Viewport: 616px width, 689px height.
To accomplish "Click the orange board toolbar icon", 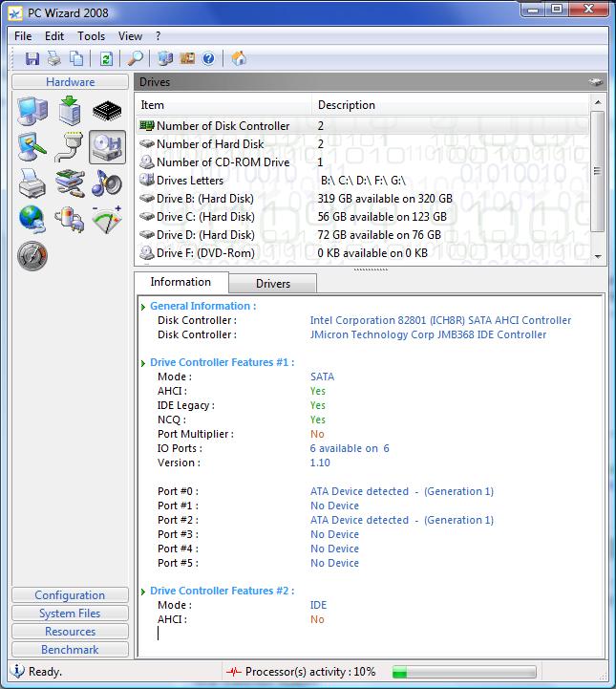I will (x=187, y=58).
